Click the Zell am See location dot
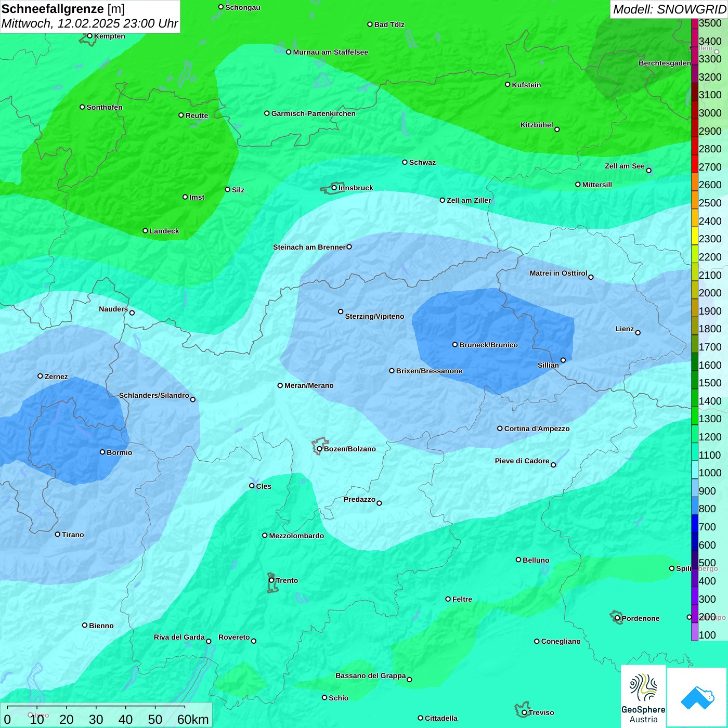 (648, 171)
